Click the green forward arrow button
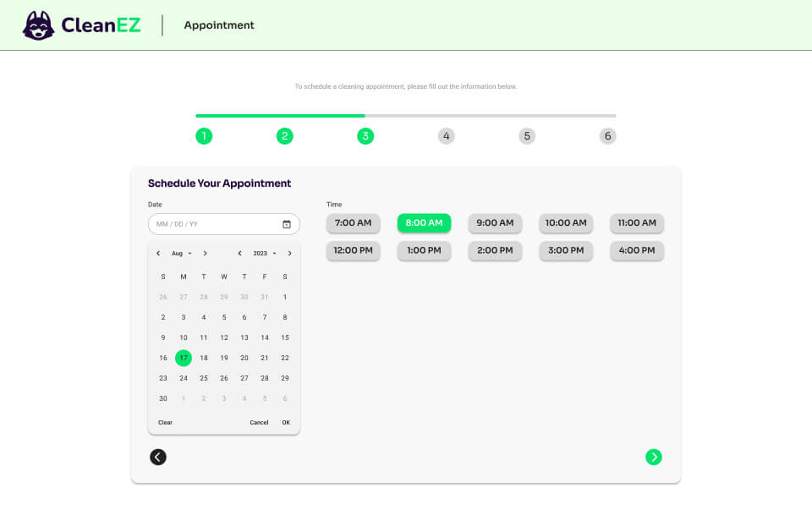This screenshot has width=812, height=515. pos(653,457)
